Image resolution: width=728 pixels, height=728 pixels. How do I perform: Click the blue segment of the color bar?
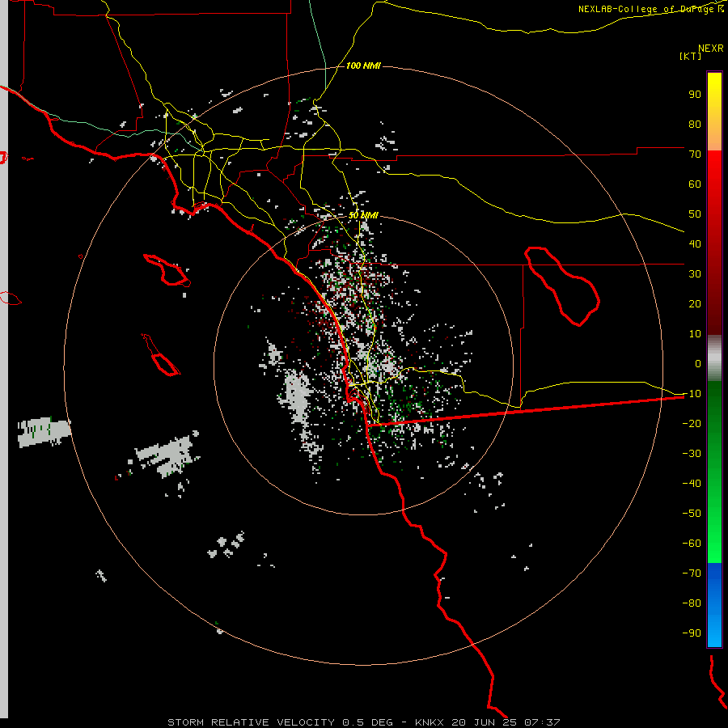click(714, 604)
